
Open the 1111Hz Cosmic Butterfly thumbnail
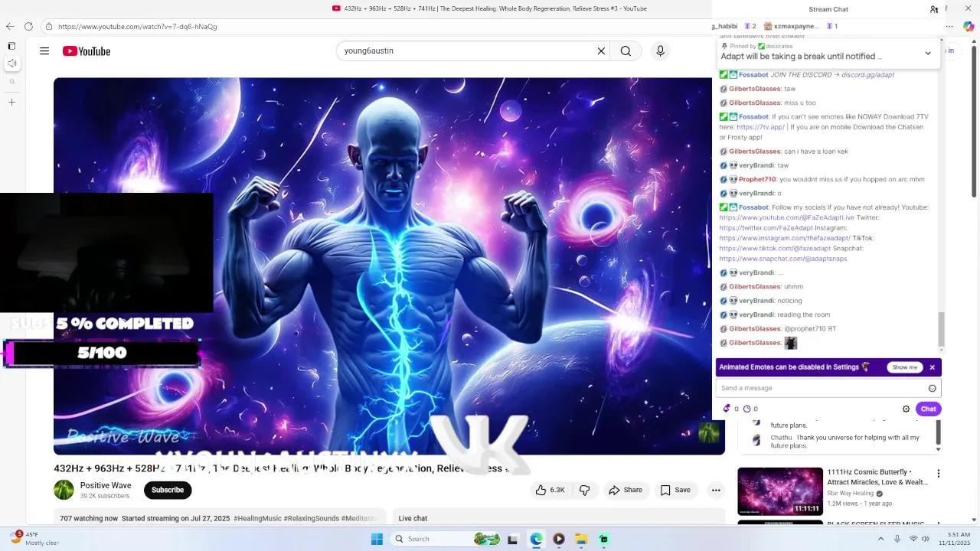coord(780,491)
